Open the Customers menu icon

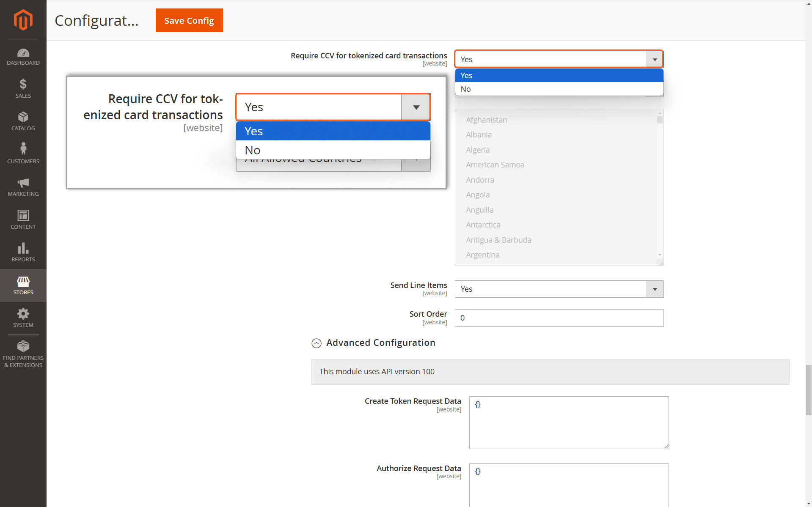tap(23, 149)
